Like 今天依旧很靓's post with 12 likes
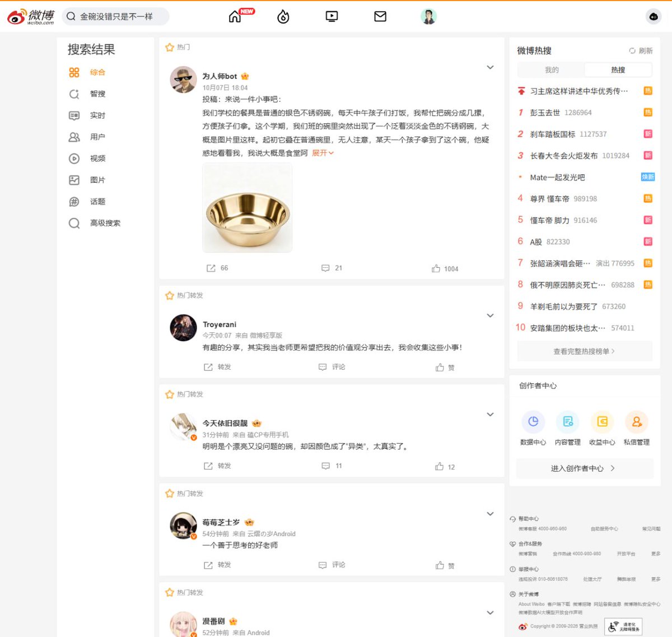This screenshot has width=672, height=637. click(x=445, y=467)
